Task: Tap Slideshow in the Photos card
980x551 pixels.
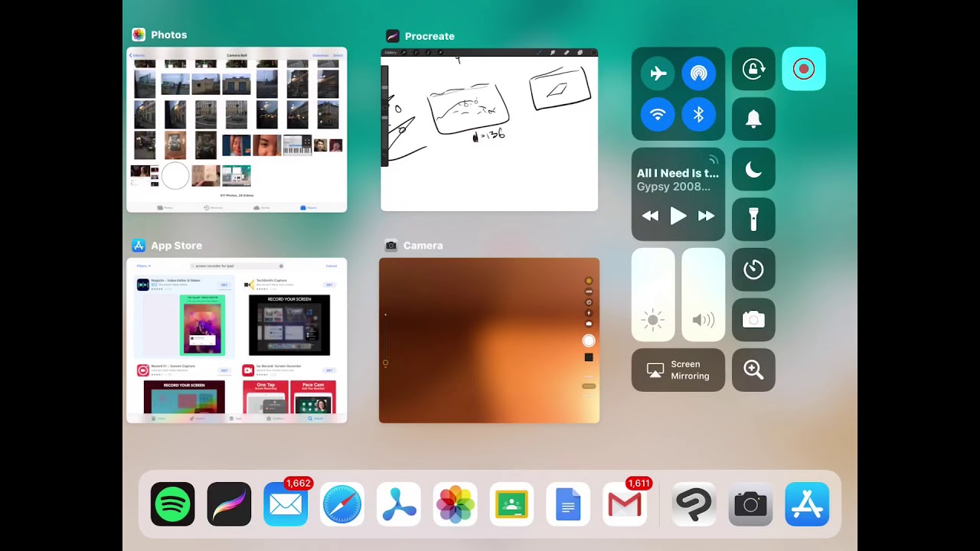Action: [320, 56]
